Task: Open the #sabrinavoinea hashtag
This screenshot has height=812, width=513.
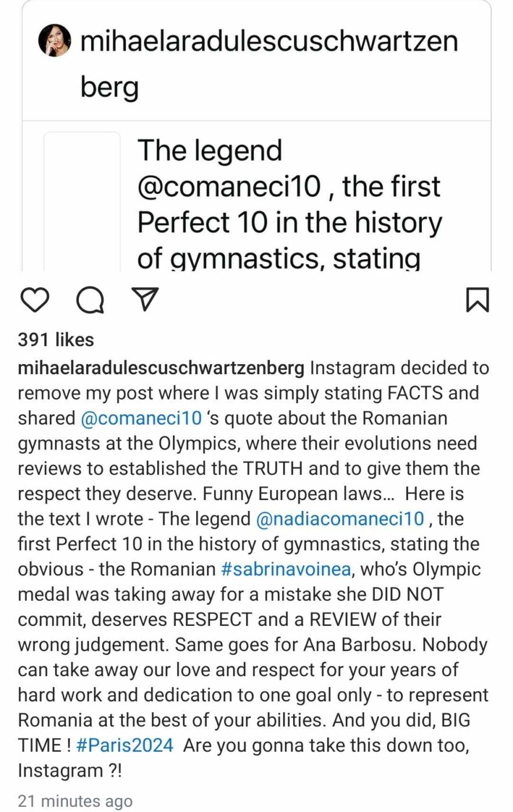Action: tap(286, 569)
